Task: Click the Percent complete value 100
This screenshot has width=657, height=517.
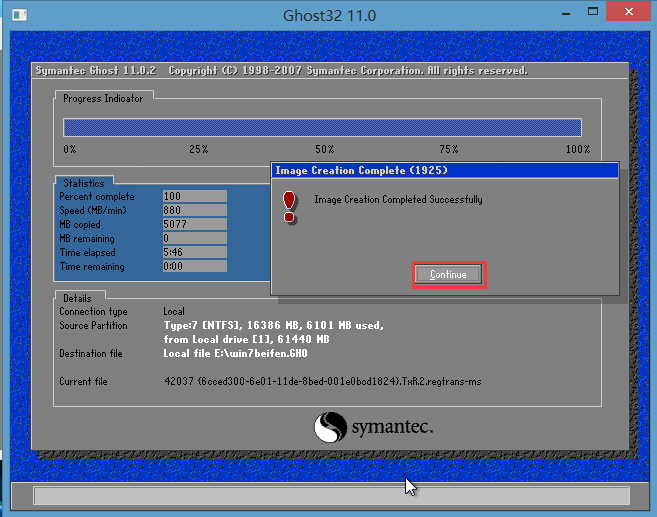Action: click(195, 196)
